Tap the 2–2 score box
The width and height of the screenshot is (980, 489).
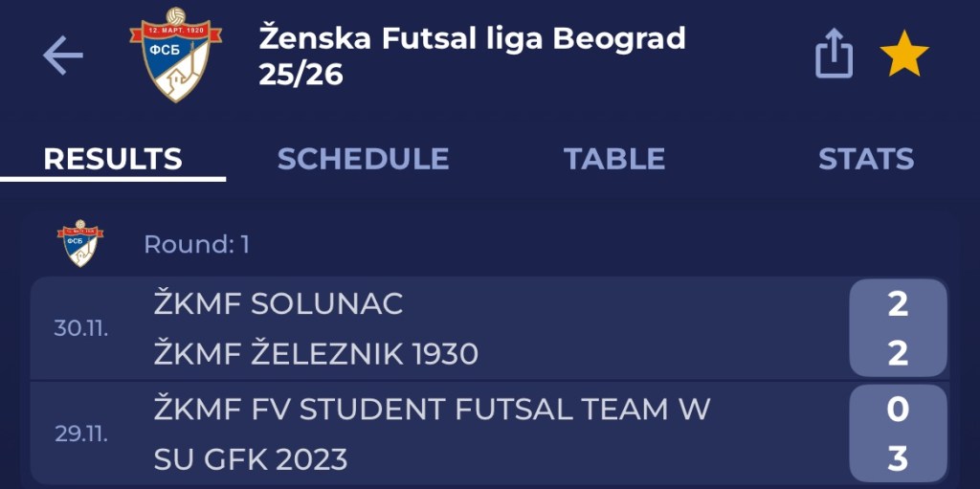[897, 329]
